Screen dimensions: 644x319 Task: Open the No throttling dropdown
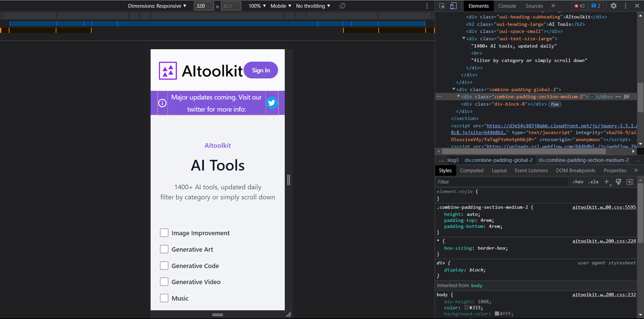pyautogui.click(x=313, y=6)
